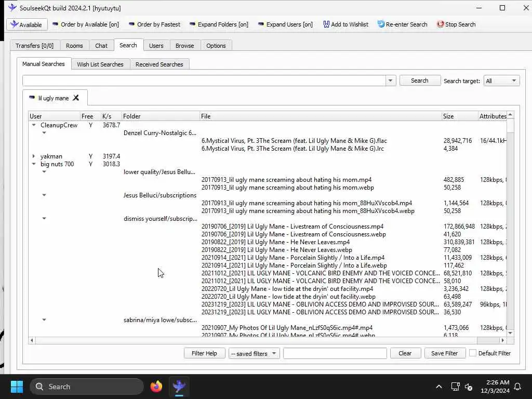The width and height of the screenshot is (532, 399).
Task: Add search to Wishlist
Action: click(x=345, y=24)
